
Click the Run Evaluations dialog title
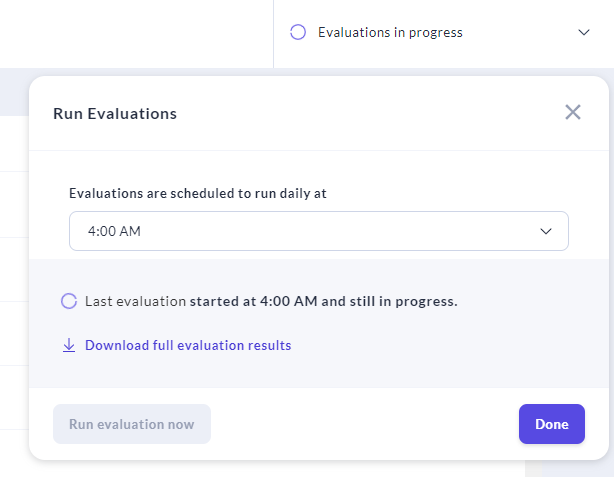[115, 114]
